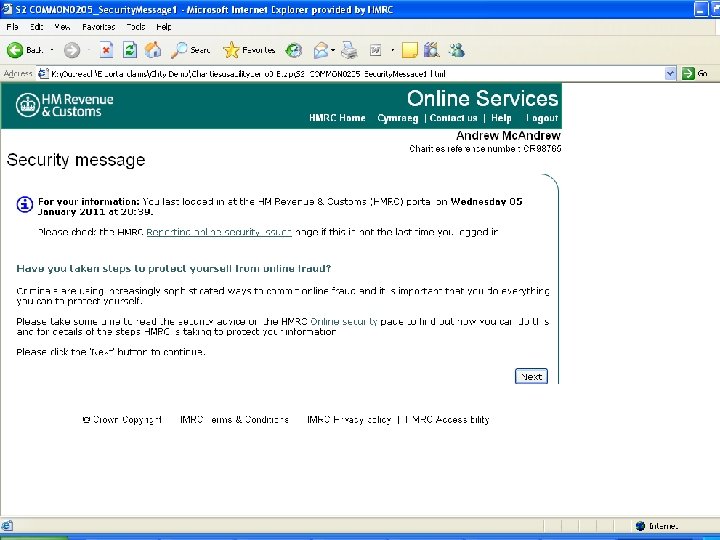This screenshot has height=540, width=720.
Task: Expand the Mail dropdown arrow
Action: (333, 50)
